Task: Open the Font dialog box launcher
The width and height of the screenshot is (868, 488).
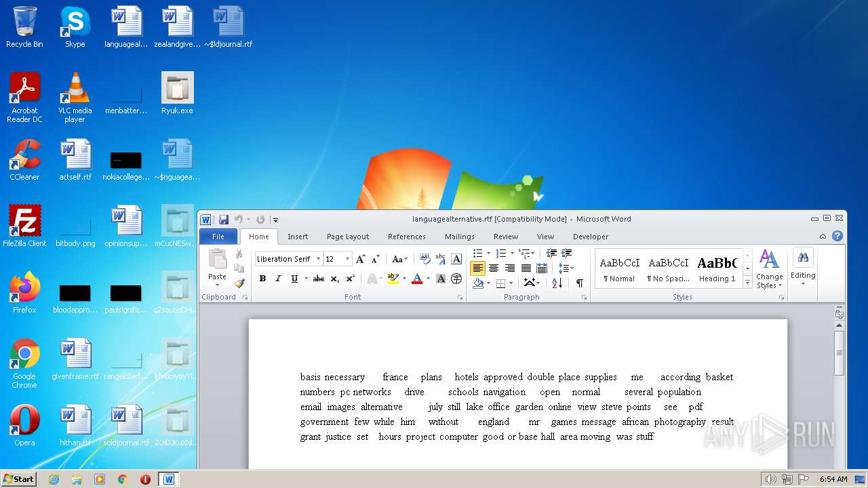Action: pyautogui.click(x=460, y=298)
